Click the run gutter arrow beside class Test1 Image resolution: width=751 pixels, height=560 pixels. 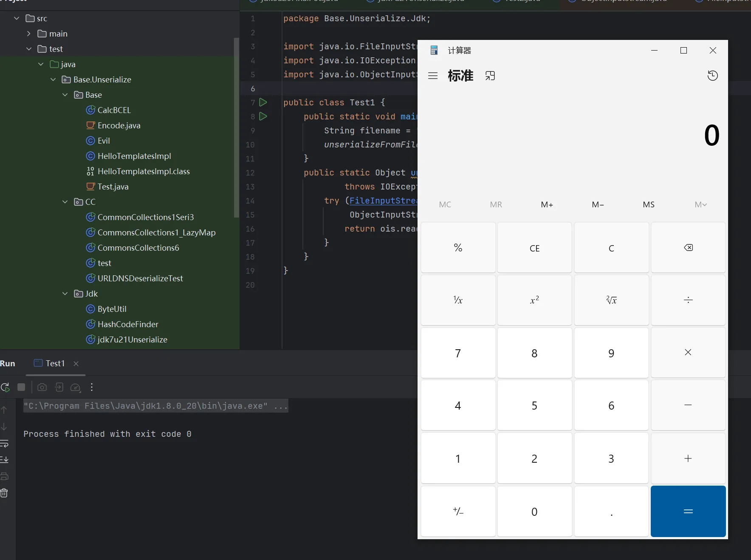tap(263, 102)
